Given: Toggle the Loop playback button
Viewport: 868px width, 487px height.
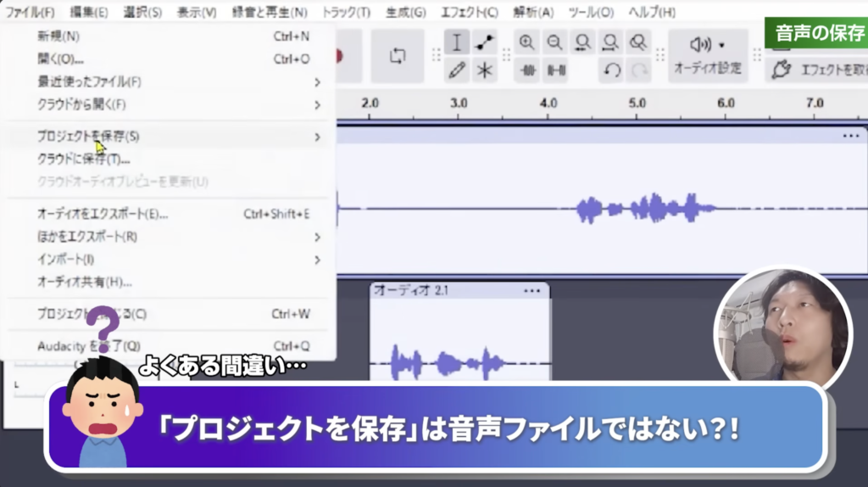Looking at the screenshot, I should [398, 56].
